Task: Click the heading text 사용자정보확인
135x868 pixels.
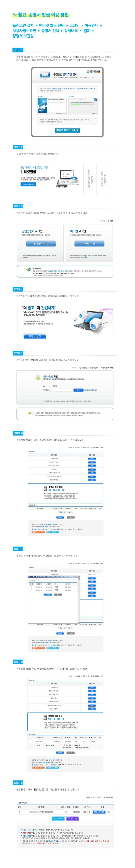Action: [24, 31]
